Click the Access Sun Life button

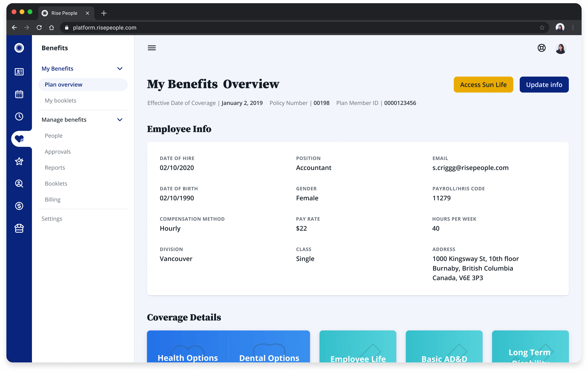[483, 85]
